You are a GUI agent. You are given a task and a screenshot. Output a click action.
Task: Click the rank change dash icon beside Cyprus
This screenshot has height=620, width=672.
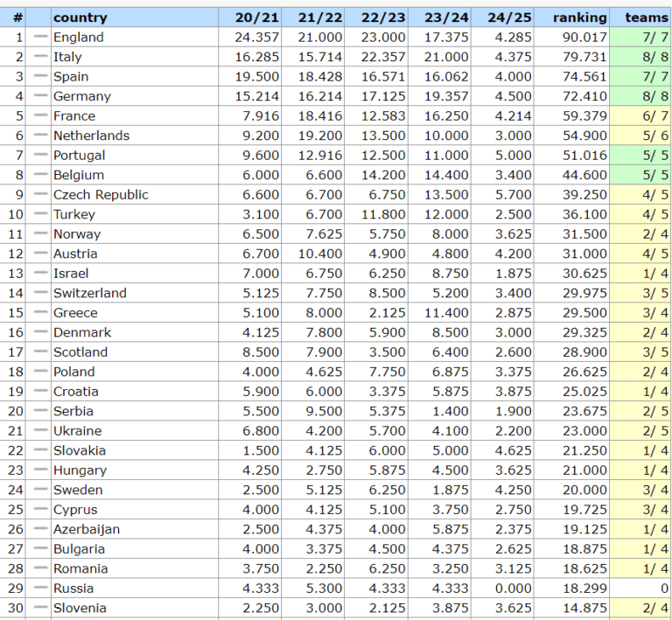click(40, 509)
